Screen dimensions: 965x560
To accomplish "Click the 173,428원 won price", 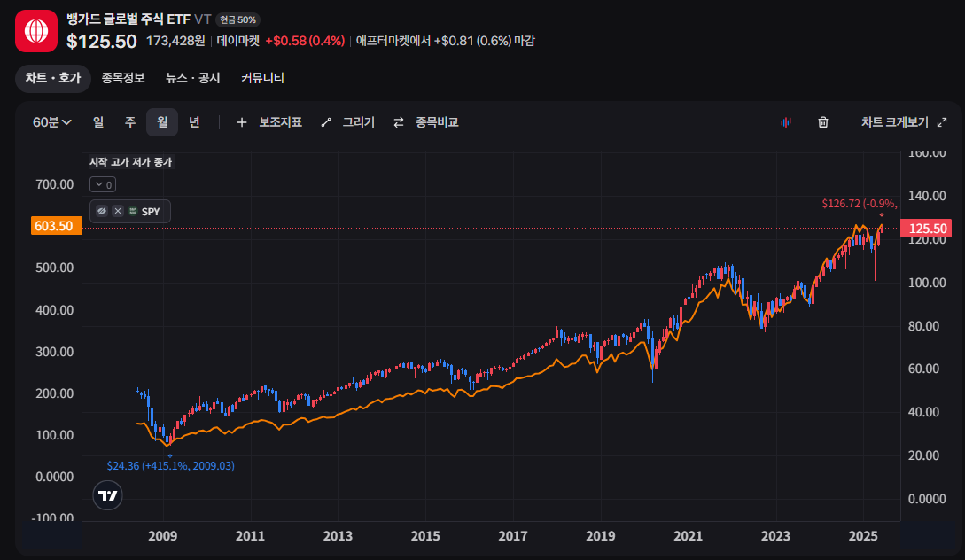I will coord(175,42).
